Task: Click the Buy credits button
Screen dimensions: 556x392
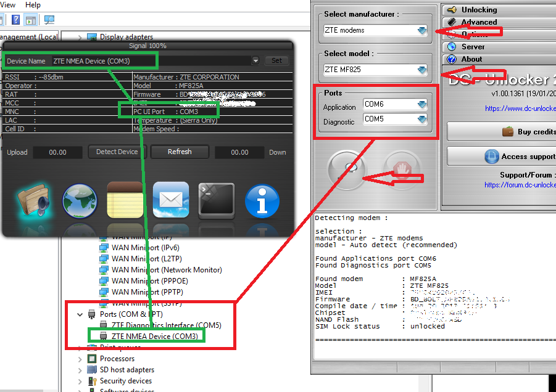Action: 502,132
